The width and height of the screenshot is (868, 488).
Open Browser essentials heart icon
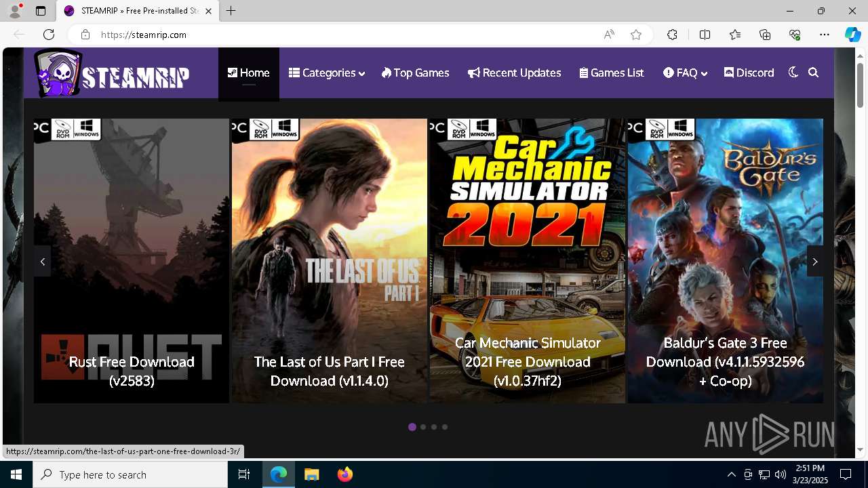coord(795,35)
